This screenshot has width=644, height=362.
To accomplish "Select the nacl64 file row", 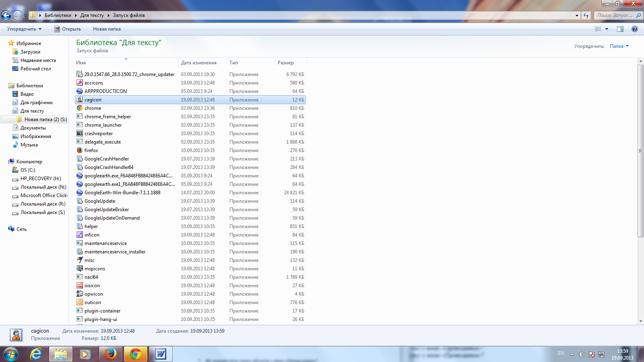I will pyautogui.click(x=190, y=277).
